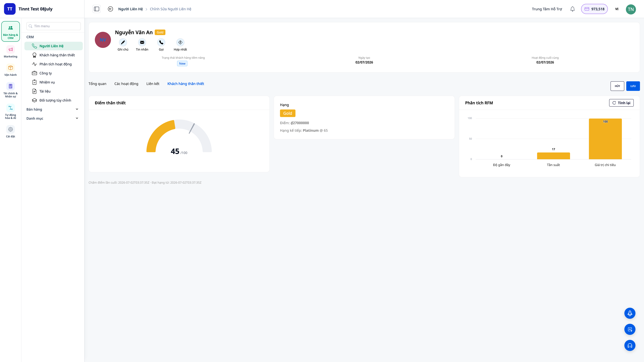Open the headset support floating button
This screenshot has width=644, height=362.
[x=630, y=346]
